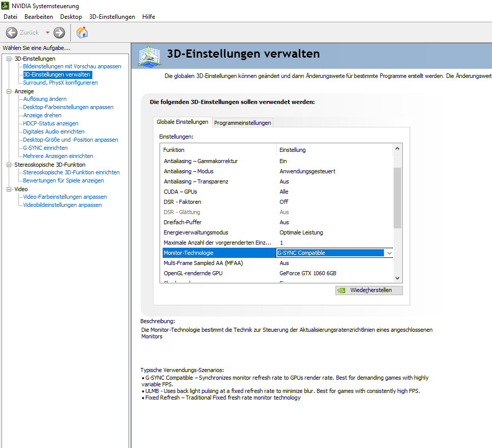
Task: Select the Energieverwaltungsmodus row
Action: pyautogui.click(x=278, y=232)
